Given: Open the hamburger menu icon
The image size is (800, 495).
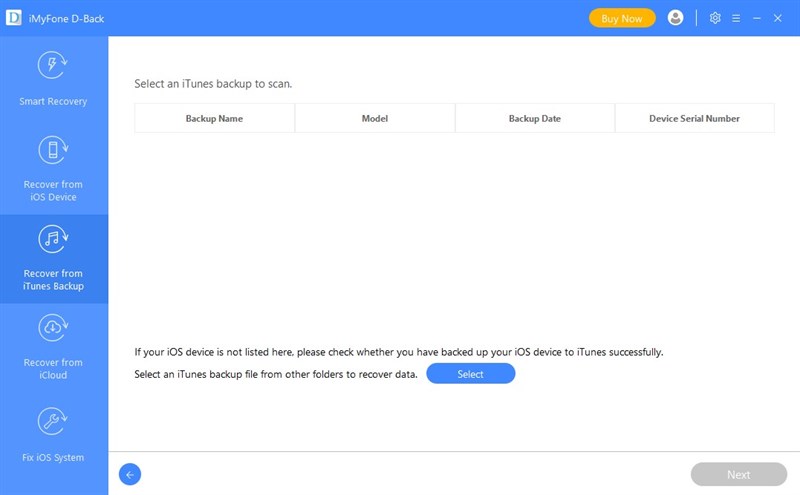Looking at the screenshot, I should click(736, 18).
